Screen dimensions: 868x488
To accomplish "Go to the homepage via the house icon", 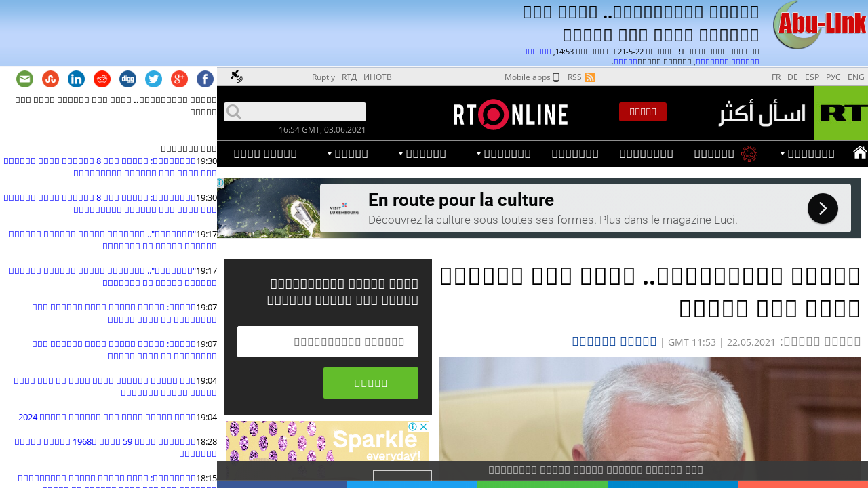I will pyautogui.click(x=860, y=152).
